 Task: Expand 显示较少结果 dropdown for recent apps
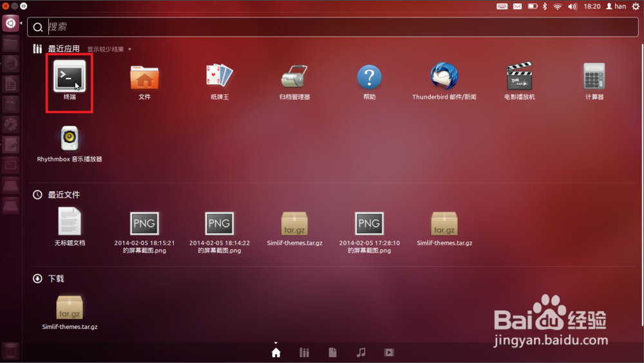coord(109,50)
